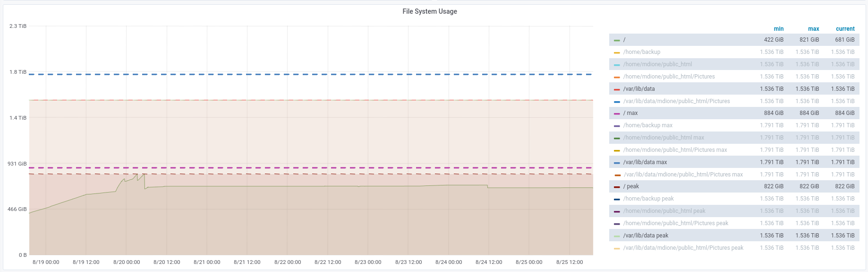Click the red swatch beside /var/lib/data
This screenshot has width=868, height=272.
pyautogui.click(x=617, y=89)
